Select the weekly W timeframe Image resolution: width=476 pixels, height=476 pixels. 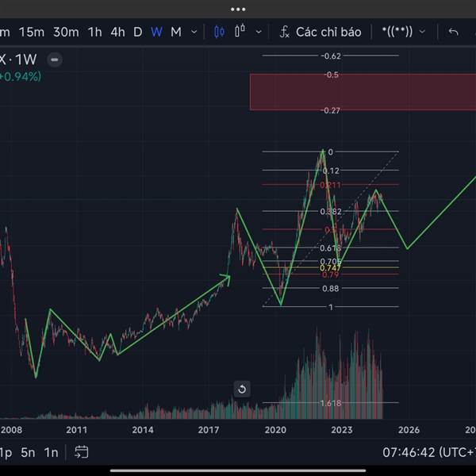point(156,32)
